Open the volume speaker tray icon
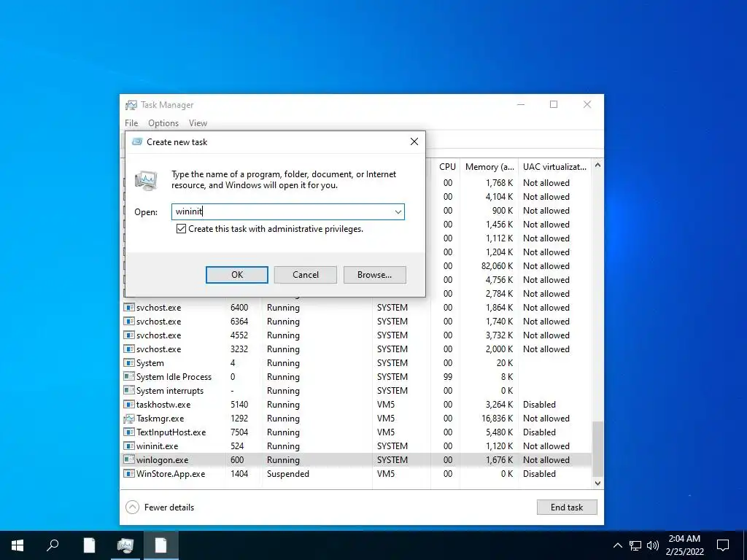747x560 pixels. pyautogui.click(x=653, y=545)
